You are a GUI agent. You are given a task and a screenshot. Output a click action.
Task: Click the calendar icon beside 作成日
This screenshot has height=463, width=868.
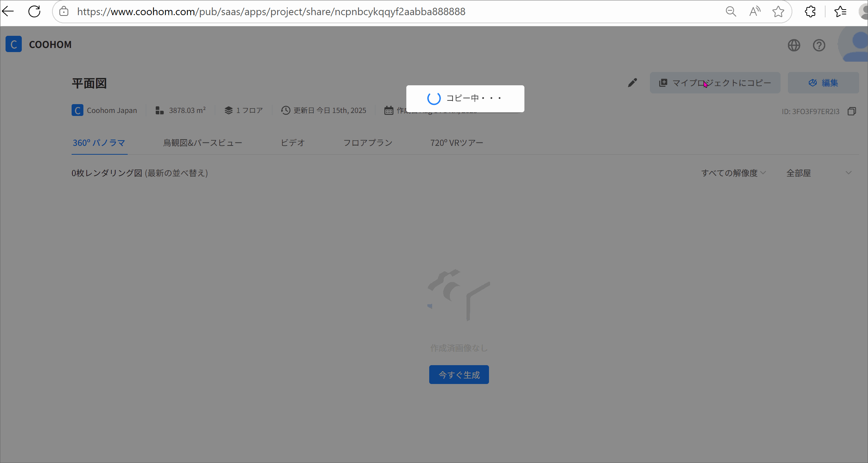(x=389, y=110)
